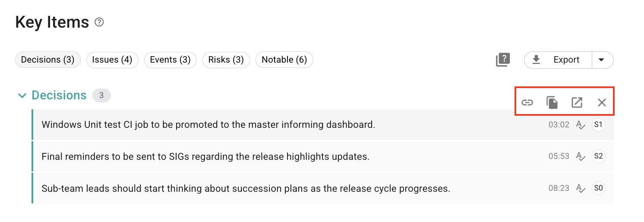Click the spellcheck icon on the 05:53 row
The height and width of the screenshot is (222, 644).
click(581, 156)
